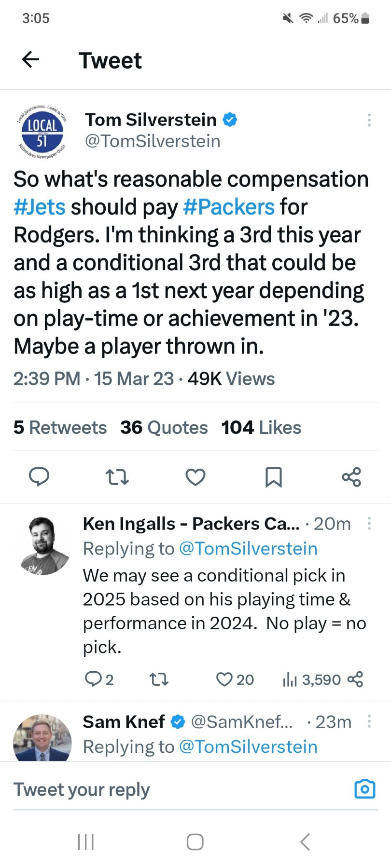Like Tom Silverstein's tweet
The height and width of the screenshot is (868, 391).
(195, 477)
